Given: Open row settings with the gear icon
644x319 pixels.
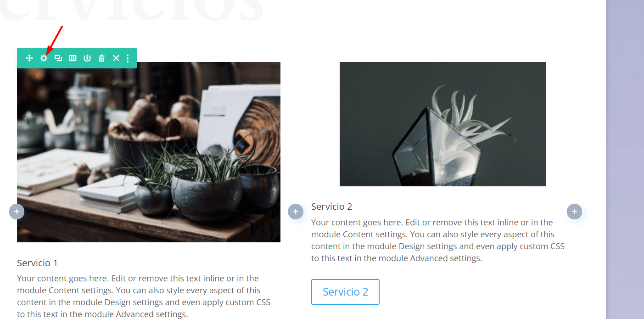Looking at the screenshot, I should click(x=44, y=58).
